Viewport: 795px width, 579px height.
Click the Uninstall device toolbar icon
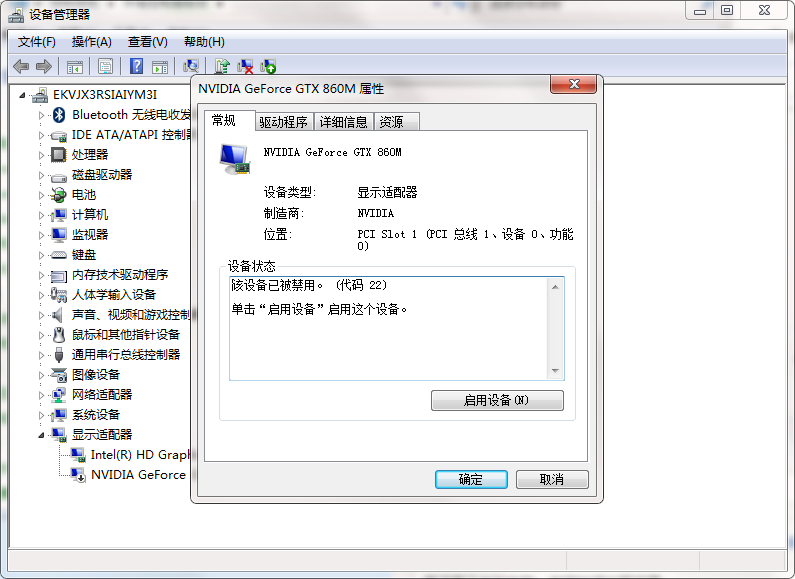tap(245, 66)
